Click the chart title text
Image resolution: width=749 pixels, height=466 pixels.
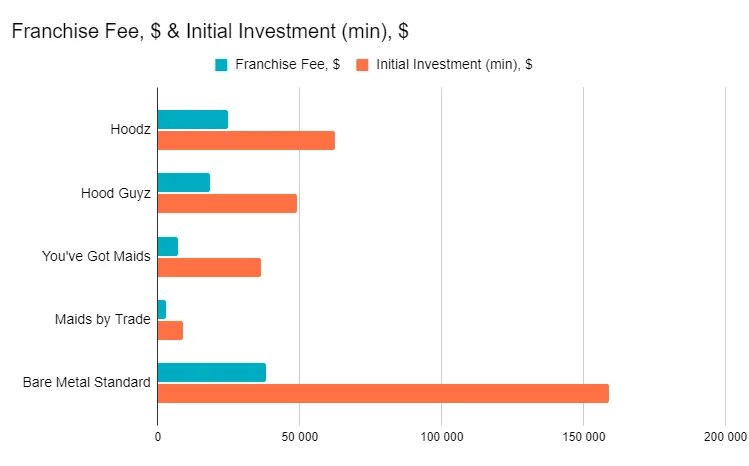click(210, 31)
